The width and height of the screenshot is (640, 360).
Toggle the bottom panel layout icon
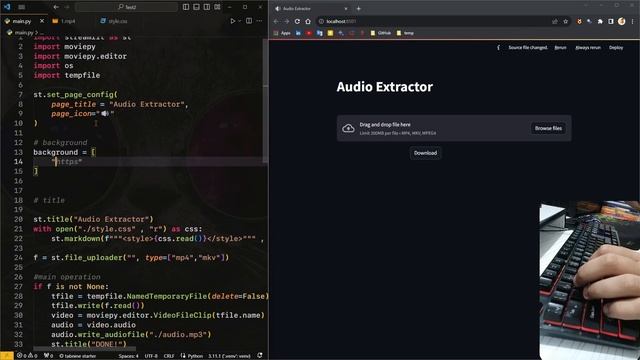tap(196, 7)
